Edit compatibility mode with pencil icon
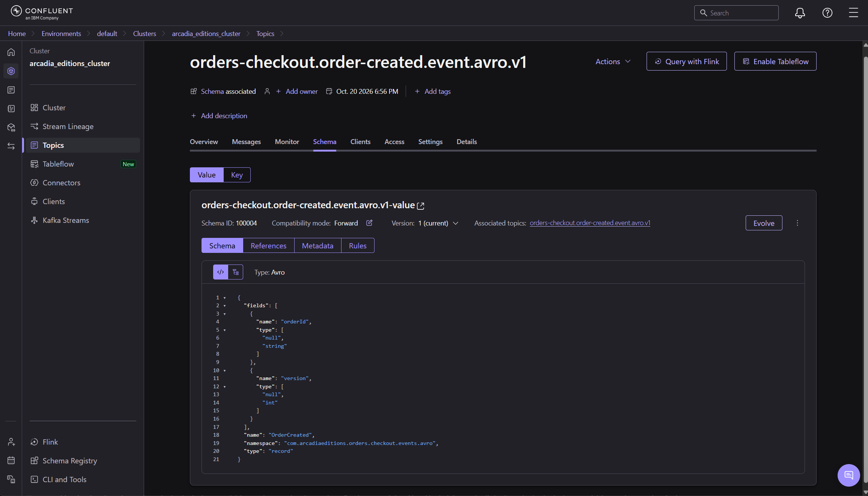 pos(369,223)
